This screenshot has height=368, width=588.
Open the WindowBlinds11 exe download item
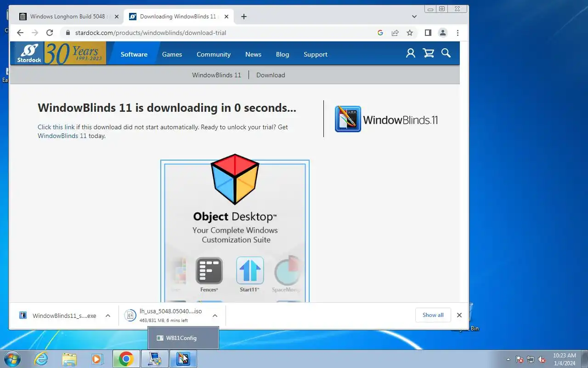[58, 316]
